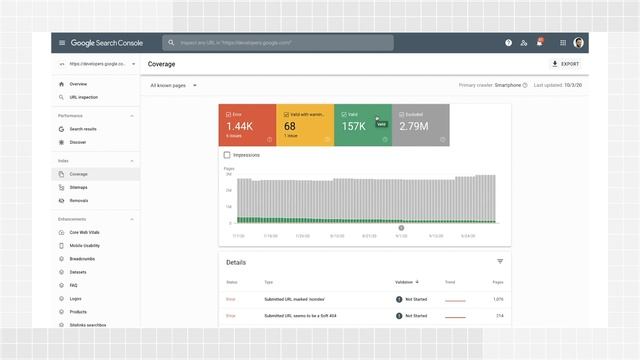Viewport: 640px width, 360px height.
Task: Click the Core Web Vitals icon
Action: 61,233
